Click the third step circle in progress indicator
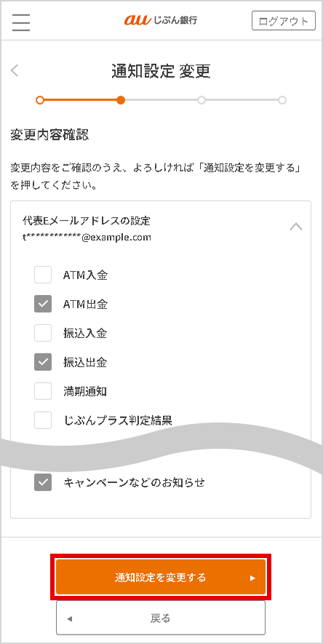The width and height of the screenshot is (323, 644). (202, 101)
